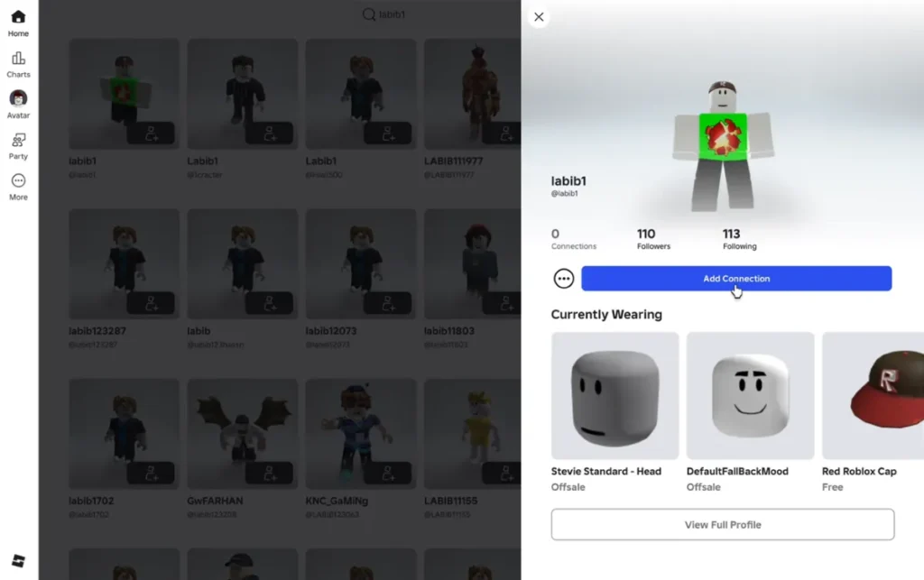Open the More menu in sidebar

tap(18, 188)
